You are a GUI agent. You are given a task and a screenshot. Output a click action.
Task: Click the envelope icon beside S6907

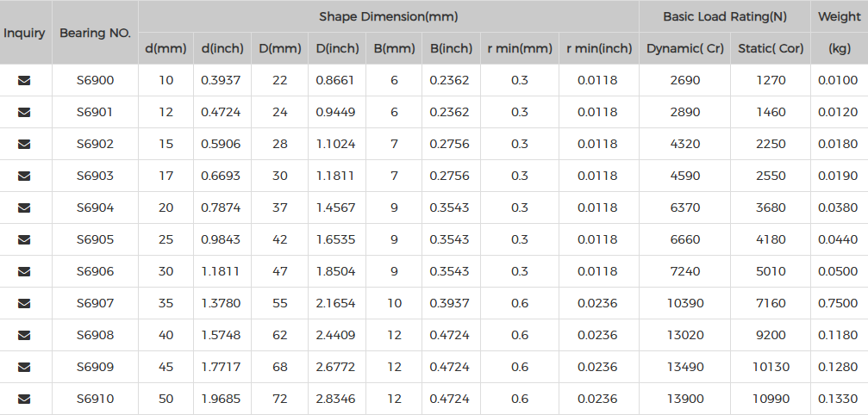tap(24, 303)
